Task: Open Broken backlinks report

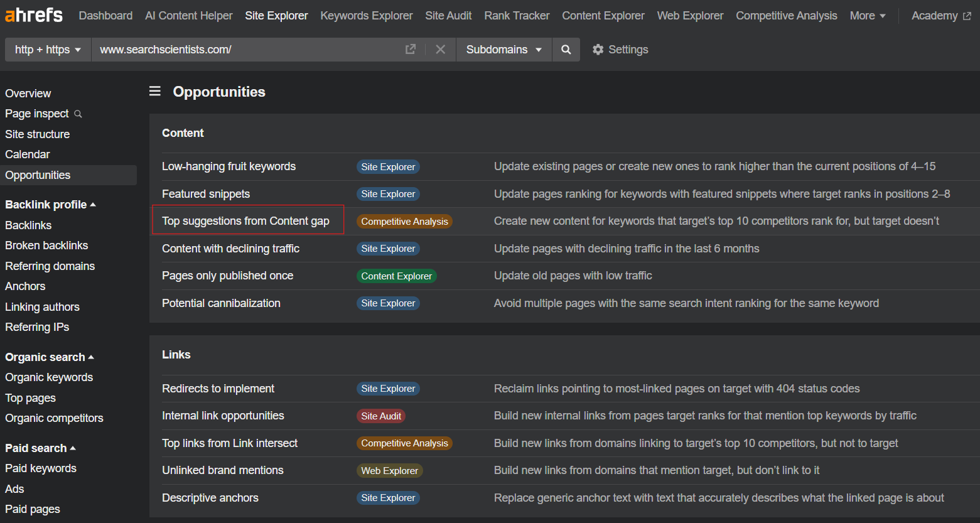Action: [x=46, y=245]
